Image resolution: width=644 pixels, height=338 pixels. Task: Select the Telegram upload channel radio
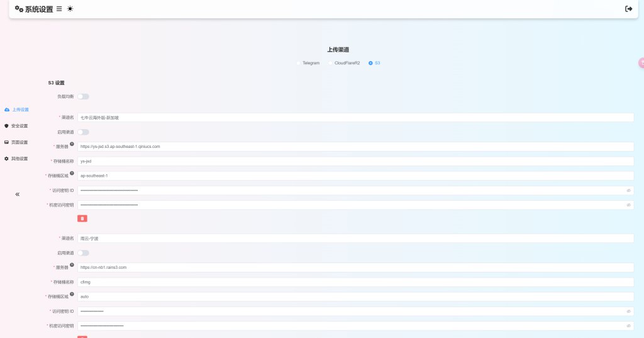pyautogui.click(x=299, y=63)
